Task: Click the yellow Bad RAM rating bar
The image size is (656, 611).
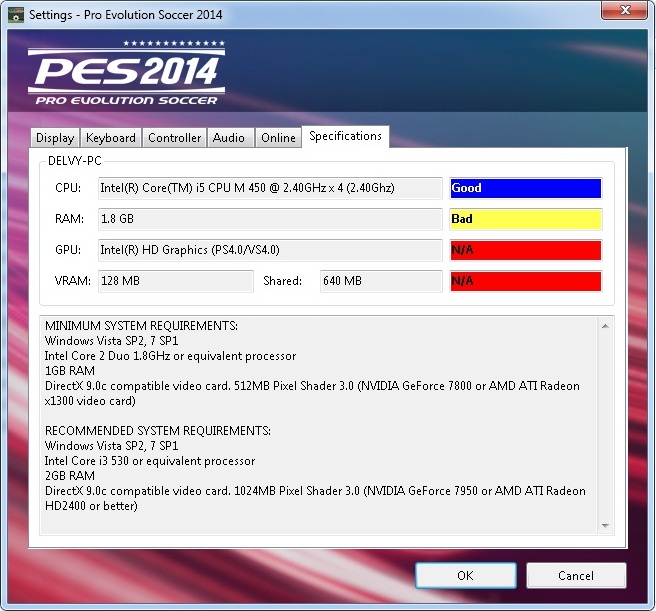Action: tap(526, 219)
